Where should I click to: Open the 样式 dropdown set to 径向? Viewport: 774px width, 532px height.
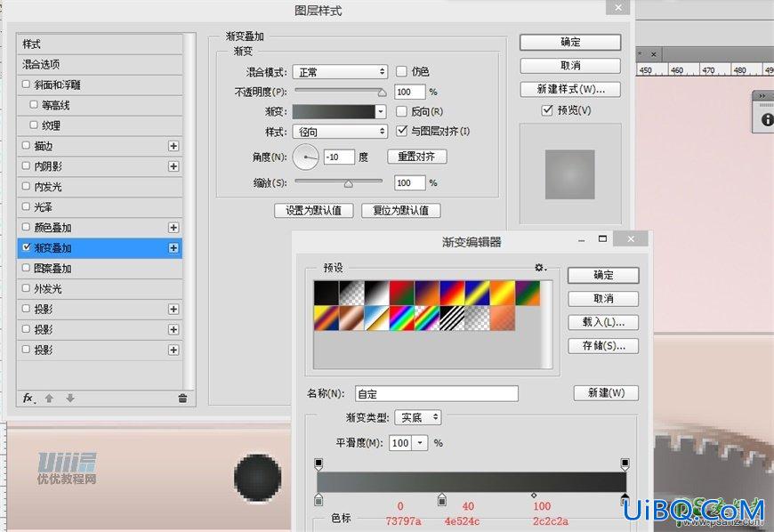(340, 132)
